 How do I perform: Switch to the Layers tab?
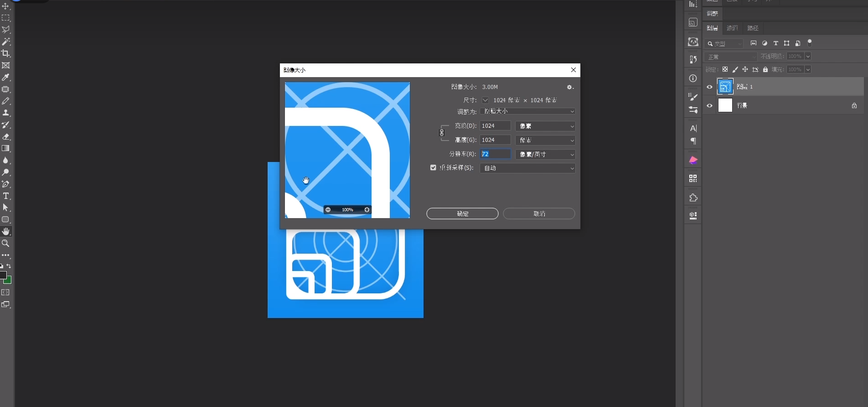712,28
